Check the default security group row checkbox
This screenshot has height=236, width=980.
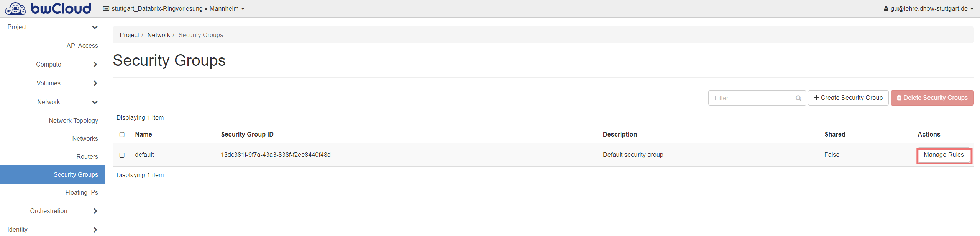coord(122,155)
